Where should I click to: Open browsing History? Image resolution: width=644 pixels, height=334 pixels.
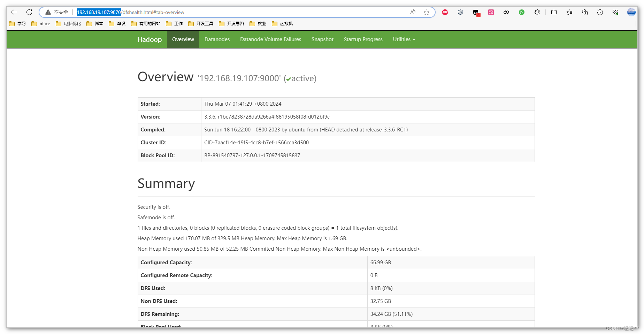pyautogui.click(x=600, y=12)
